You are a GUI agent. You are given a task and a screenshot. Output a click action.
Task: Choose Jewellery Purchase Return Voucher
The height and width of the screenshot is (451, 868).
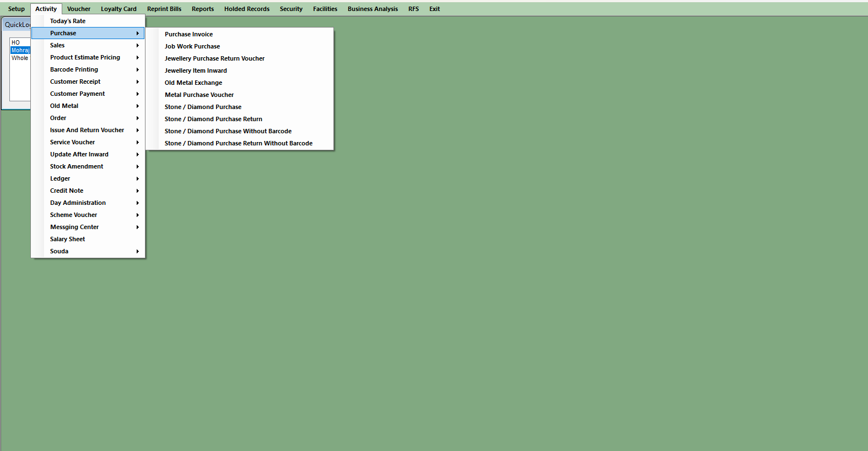click(240, 58)
